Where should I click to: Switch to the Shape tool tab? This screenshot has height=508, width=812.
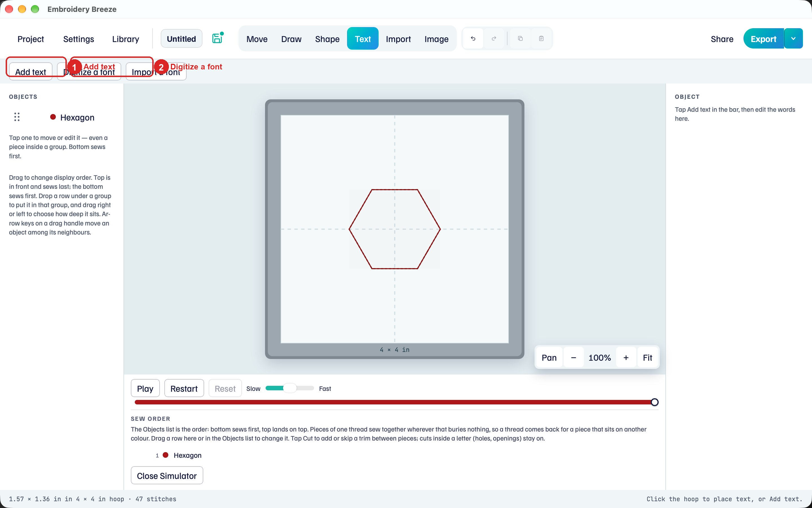tap(327, 39)
